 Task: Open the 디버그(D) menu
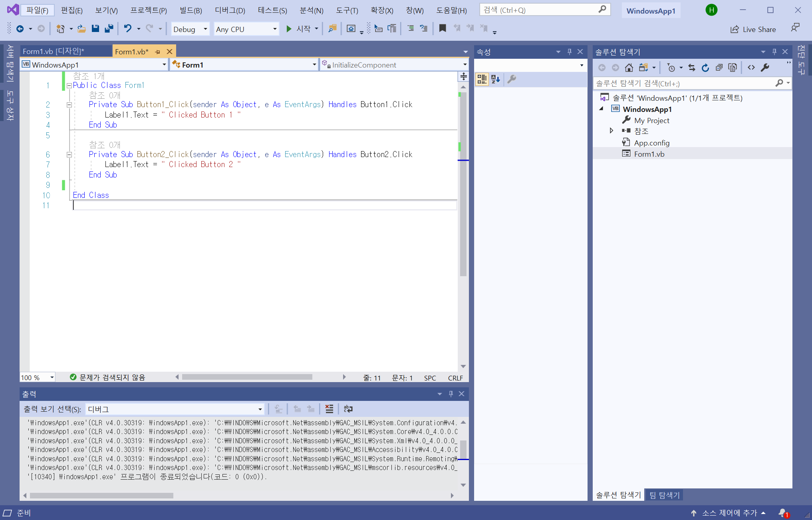coord(230,10)
